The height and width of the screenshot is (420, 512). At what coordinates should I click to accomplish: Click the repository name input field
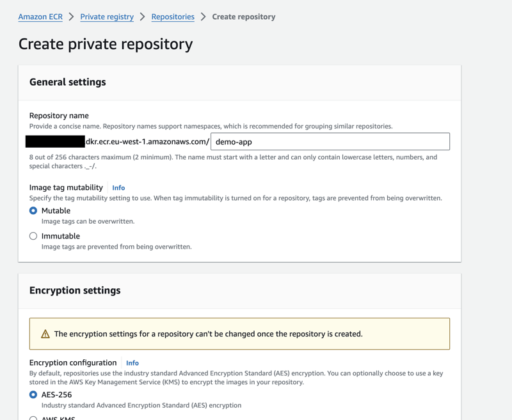point(330,141)
